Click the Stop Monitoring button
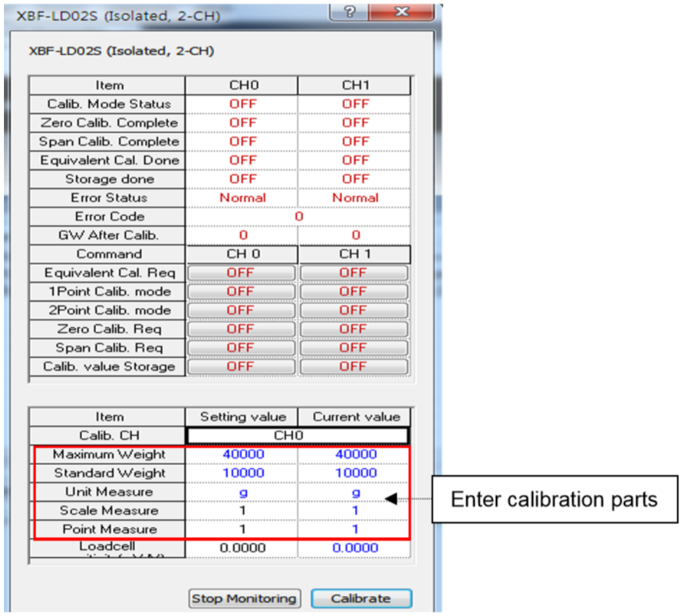Viewport: 685px width, 616px height. [x=244, y=598]
